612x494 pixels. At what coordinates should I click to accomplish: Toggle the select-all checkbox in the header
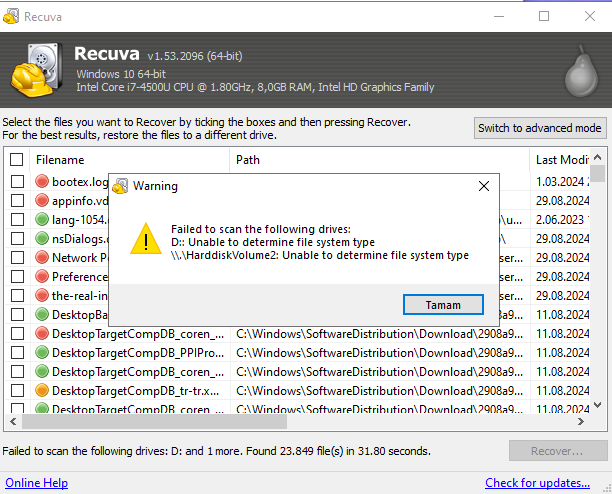[x=17, y=160]
